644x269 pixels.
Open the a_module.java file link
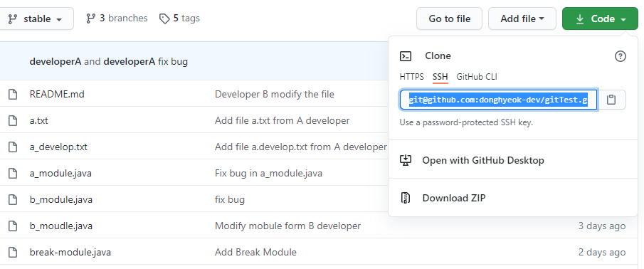[x=60, y=174]
